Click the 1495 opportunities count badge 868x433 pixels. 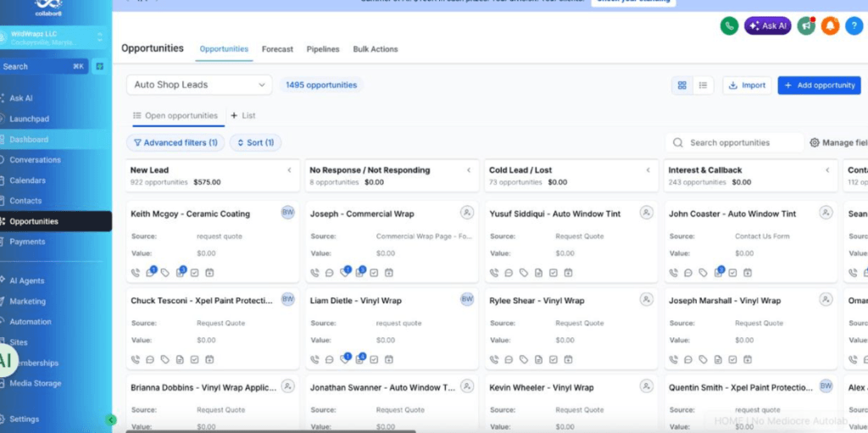click(x=321, y=86)
